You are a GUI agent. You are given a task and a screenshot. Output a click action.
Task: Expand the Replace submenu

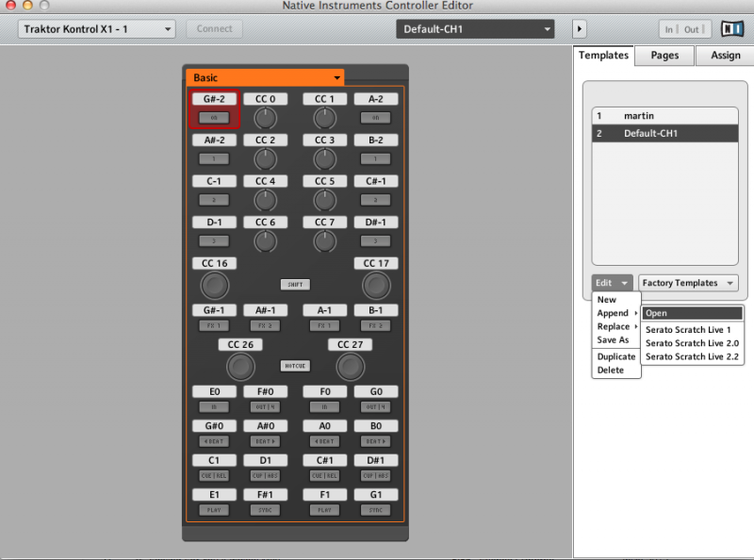616,326
